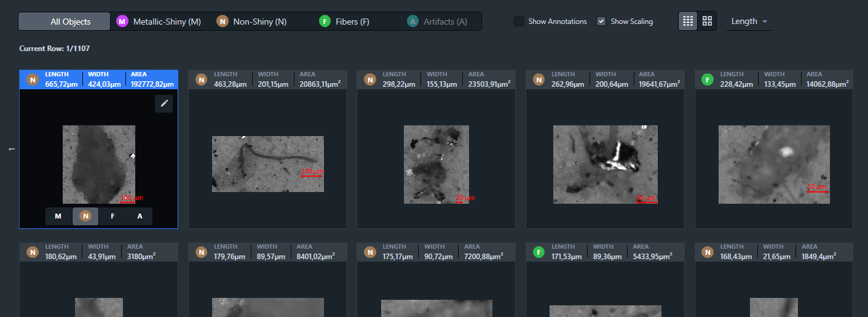Click the width value 43,91µm

[102, 257]
